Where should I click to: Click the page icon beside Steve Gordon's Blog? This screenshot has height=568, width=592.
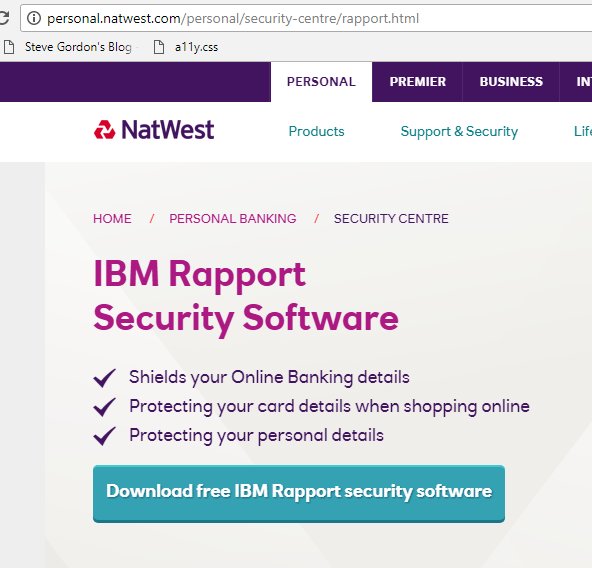coord(9,47)
